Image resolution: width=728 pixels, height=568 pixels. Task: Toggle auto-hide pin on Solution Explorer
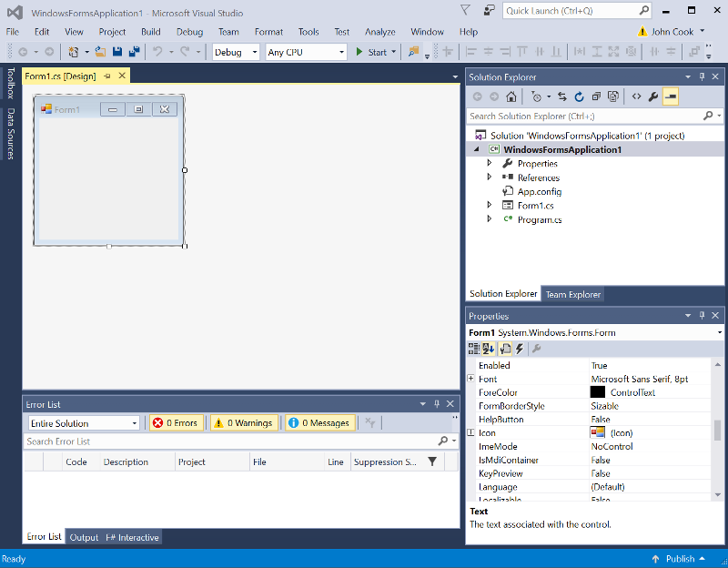coord(702,76)
